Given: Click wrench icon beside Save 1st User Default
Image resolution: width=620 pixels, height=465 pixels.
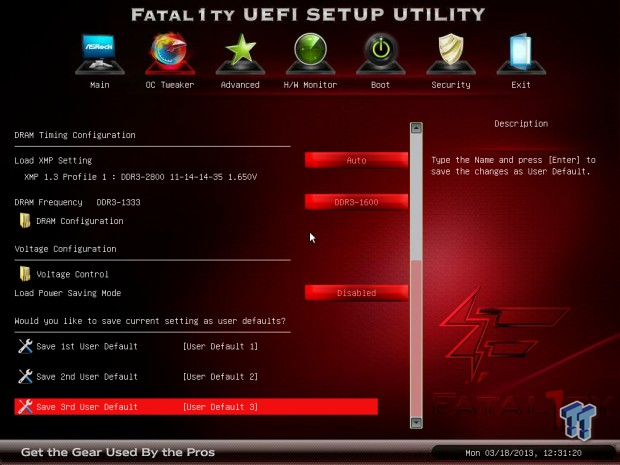Looking at the screenshot, I should pos(25,346).
